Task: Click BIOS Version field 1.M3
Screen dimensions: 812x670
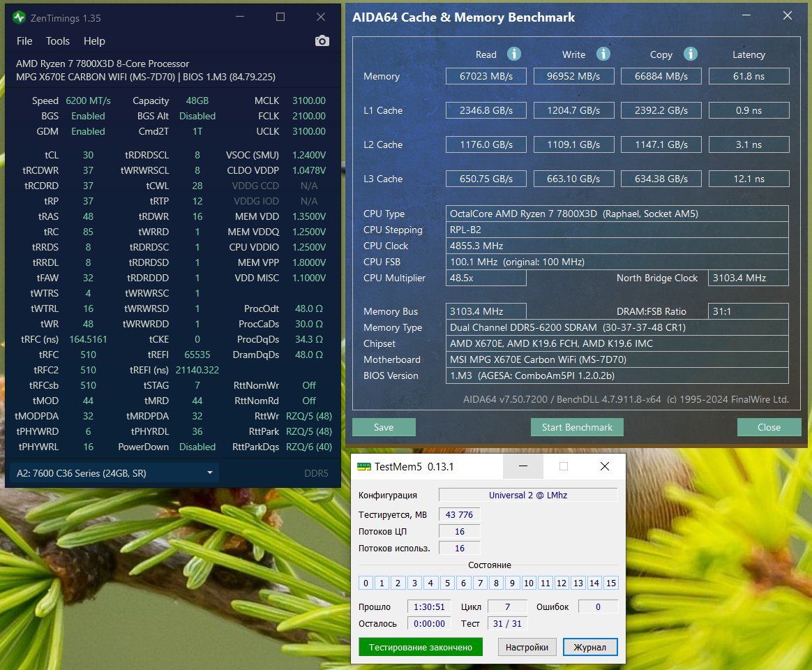Action: point(617,375)
